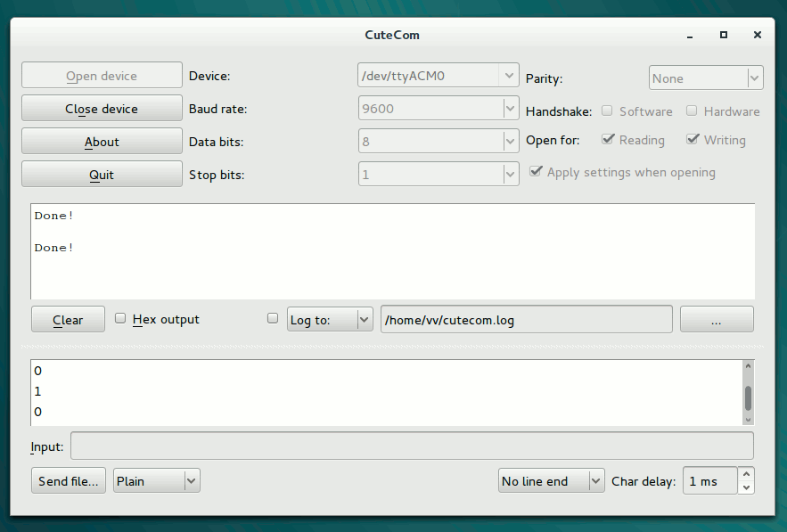This screenshot has height=532, width=787.
Task: Enable the Hex output checkbox
Action: pos(120,319)
